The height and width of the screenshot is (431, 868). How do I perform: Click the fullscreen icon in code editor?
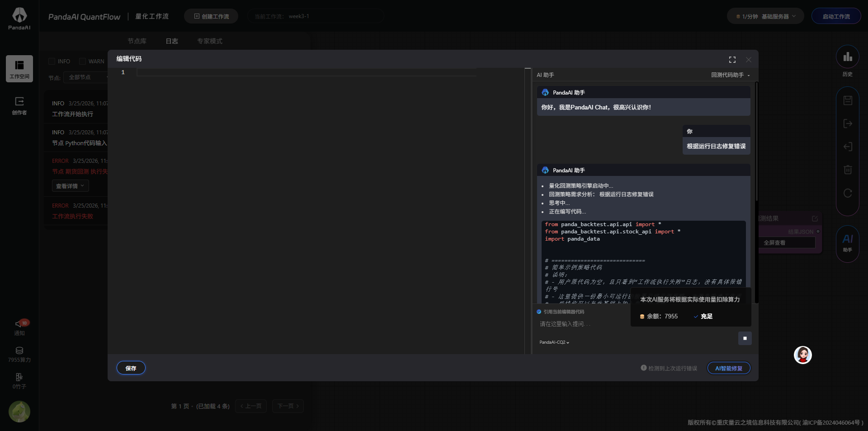tap(732, 60)
